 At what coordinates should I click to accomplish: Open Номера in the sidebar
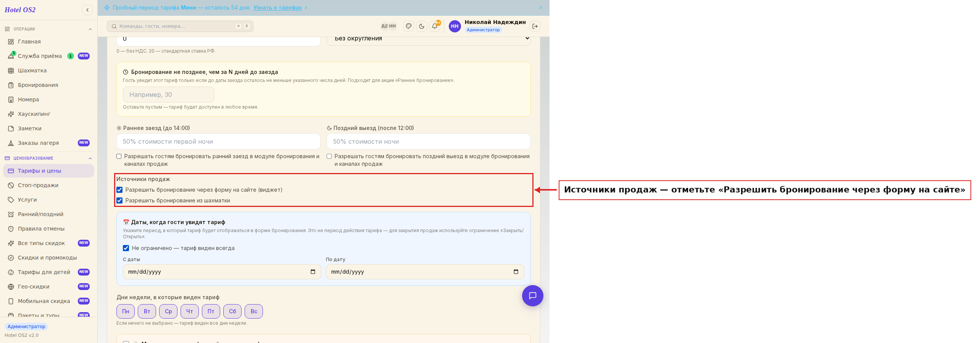48,99
